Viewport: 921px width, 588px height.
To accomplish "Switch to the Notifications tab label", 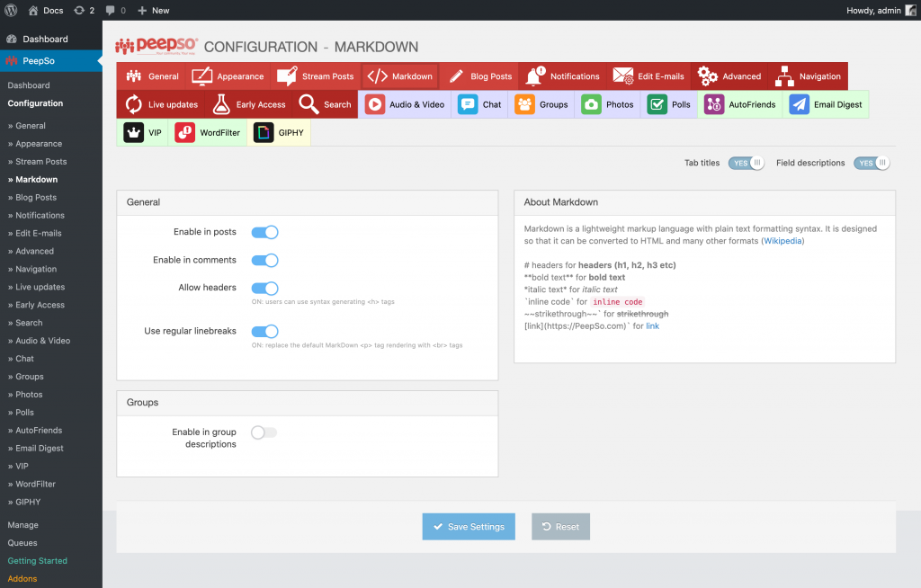I will 575,76.
